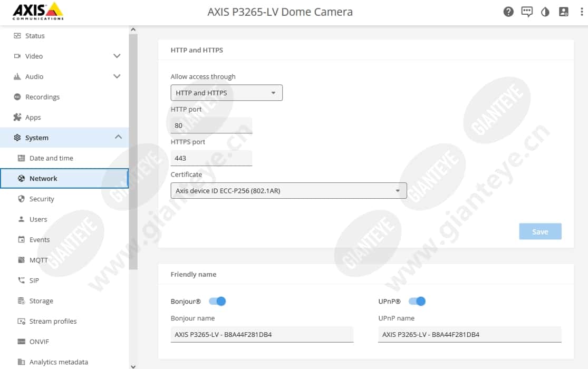Click the help question mark icon
This screenshot has width=588, height=369.
(508, 12)
